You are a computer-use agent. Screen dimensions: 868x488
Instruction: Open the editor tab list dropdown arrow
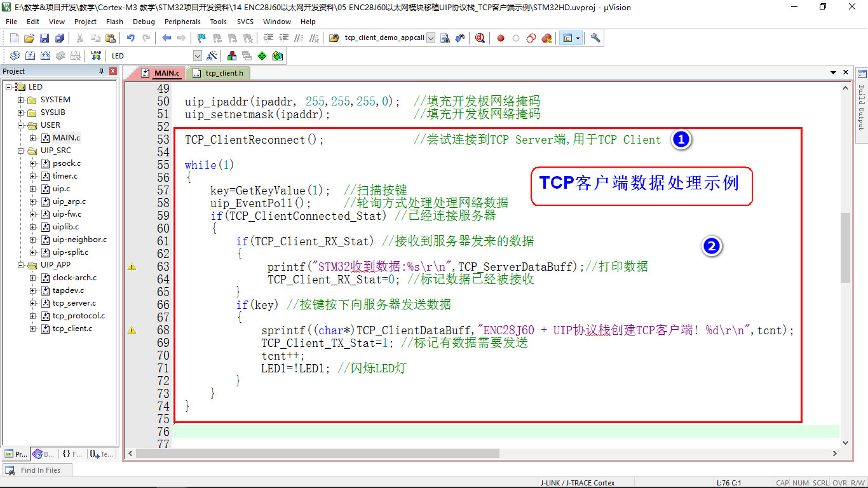coord(834,74)
